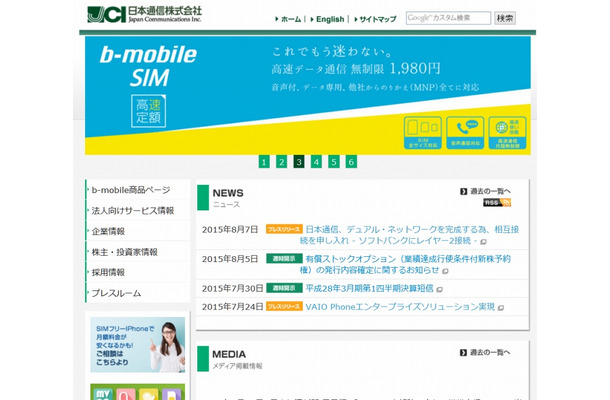Image resolution: width=610 pixels, height=400 pixels.
Task: Select the globe high-speed data icon in banner
Action: [x=507, y=133]
